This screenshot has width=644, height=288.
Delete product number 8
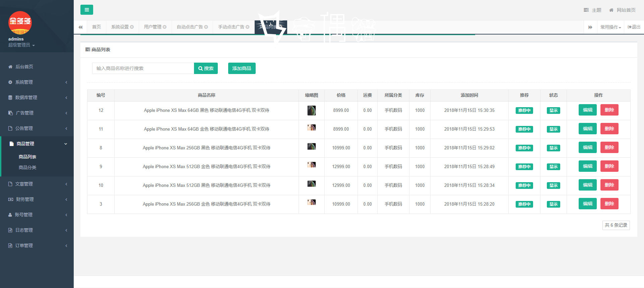[609, 147]
